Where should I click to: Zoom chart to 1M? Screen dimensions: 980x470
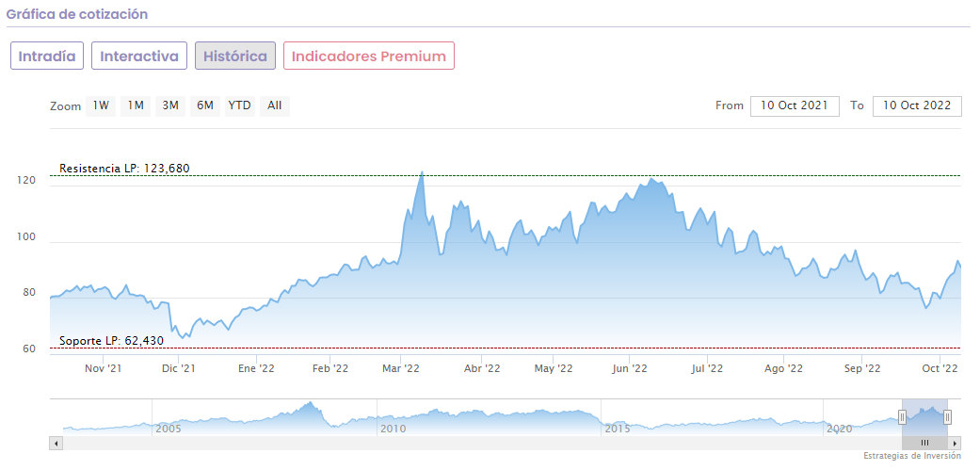point(136,105)
